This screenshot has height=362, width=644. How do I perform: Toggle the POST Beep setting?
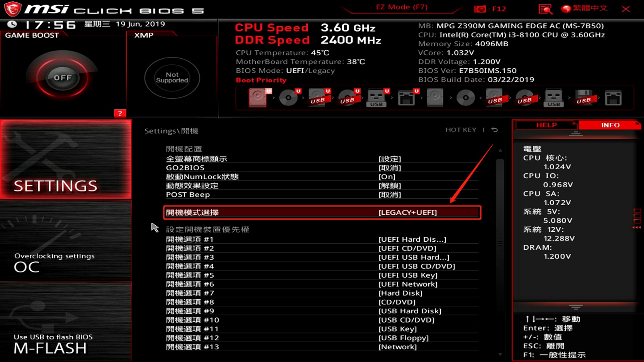(387, 194)
